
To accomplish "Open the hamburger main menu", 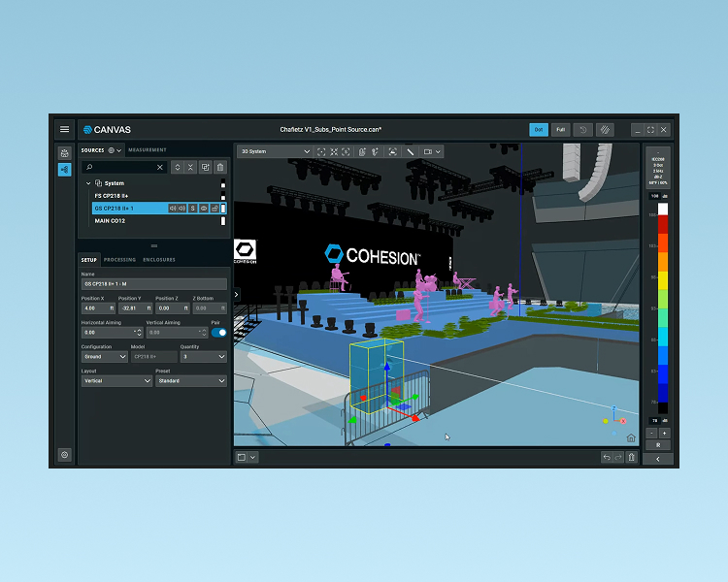I will point(64,129).
